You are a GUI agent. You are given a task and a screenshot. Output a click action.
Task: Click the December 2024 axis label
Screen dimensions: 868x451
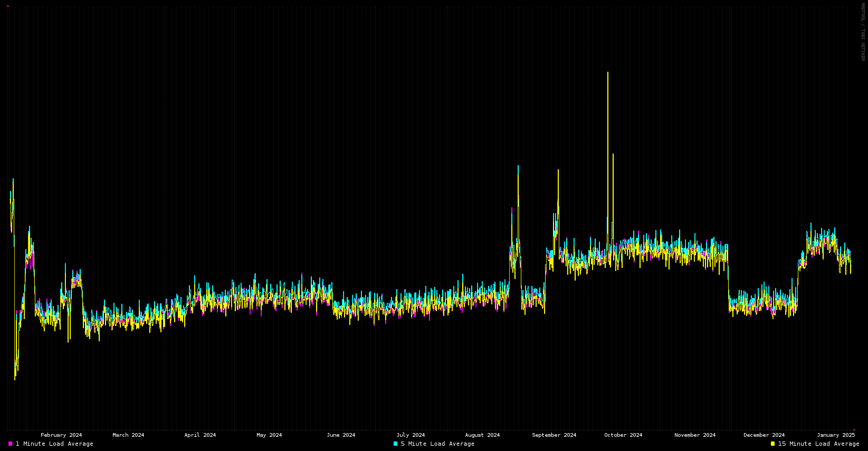click(x=764, y=435)
